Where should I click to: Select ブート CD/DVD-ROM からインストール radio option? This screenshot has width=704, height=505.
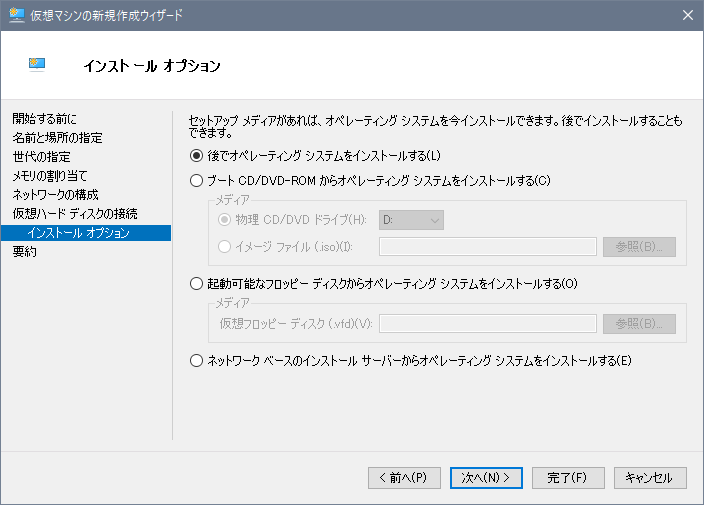click(x=196, y=181)
